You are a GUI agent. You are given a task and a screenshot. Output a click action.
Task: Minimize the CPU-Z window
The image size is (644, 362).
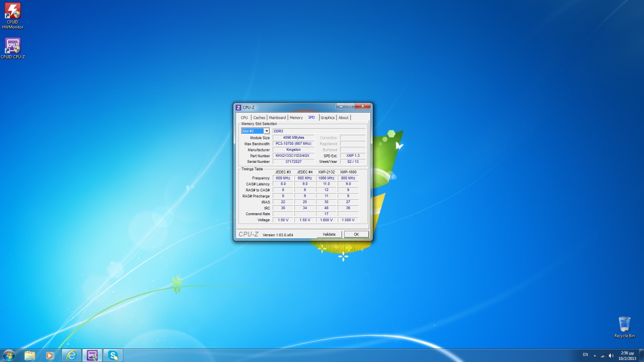[341, 106]
